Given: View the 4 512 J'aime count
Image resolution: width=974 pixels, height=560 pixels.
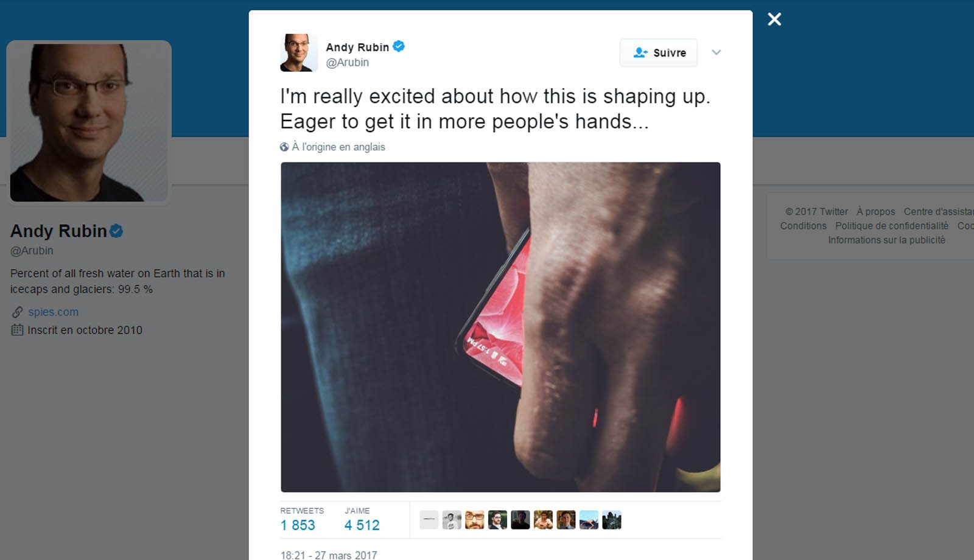Looking at the screenshot, I should coord(362,525).
